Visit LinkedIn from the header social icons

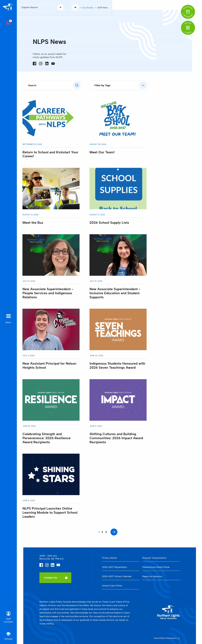pyautogui.click(x=47, y=64)
